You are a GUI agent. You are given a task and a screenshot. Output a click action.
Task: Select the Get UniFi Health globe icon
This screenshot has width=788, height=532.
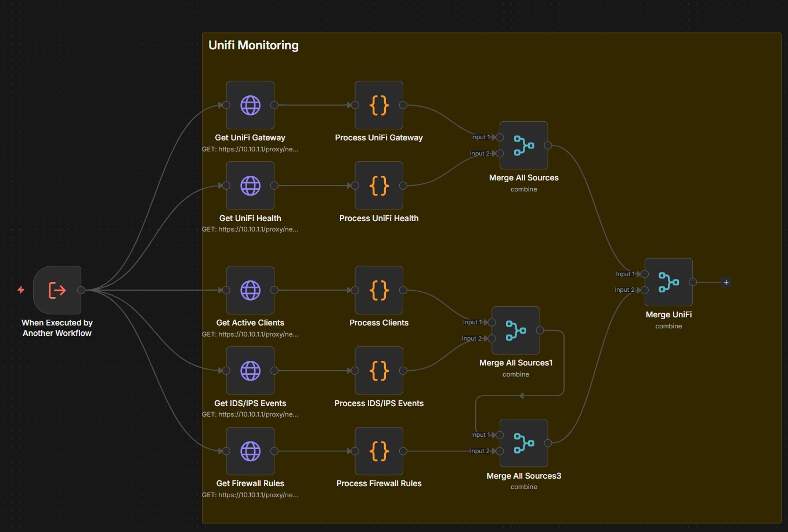coord(250,186)
